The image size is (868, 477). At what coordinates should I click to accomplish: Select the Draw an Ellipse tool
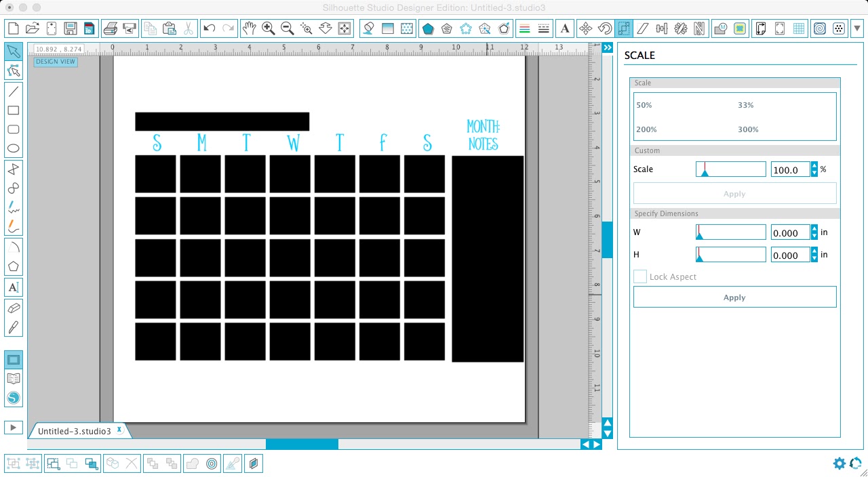coord(14,148)
